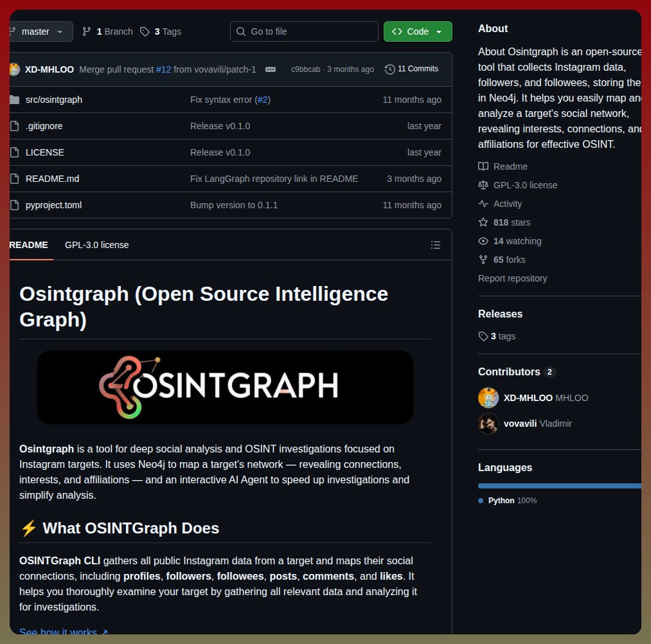
Task: Open the pyproject.toml file
Action: coord(53,205)
